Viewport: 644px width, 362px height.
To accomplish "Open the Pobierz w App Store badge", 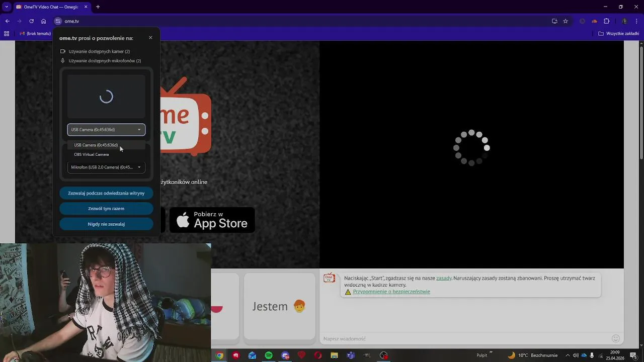I will (212, 220).
